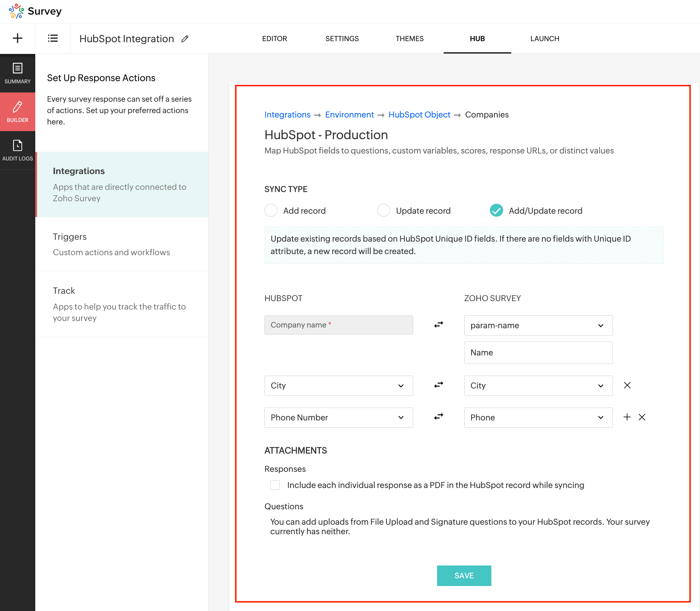The image size is (700, 611).
Task: Open the Phone Number HubSpot dropdown
Action: pos(339,417)
